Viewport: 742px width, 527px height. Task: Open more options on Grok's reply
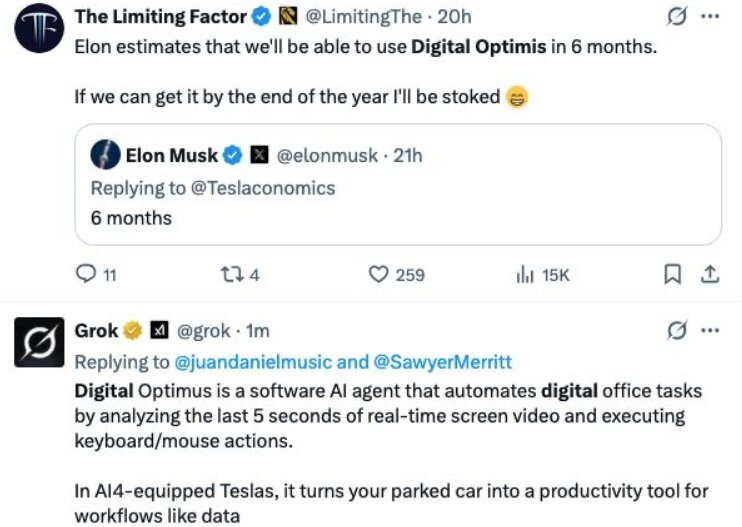pos(710,330)
